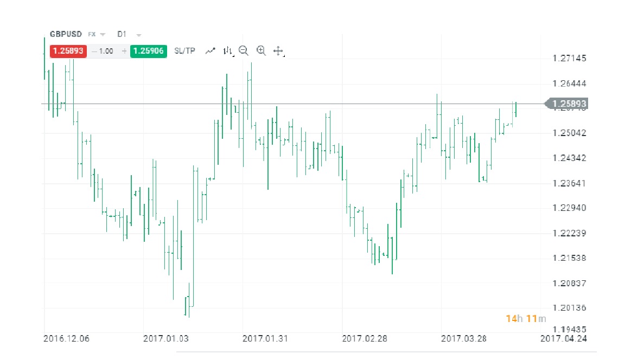Image resolution: width=644 pixels, height=360 pixels.
Task: Click the 1.00 volume input field
Action: [106, 51]
